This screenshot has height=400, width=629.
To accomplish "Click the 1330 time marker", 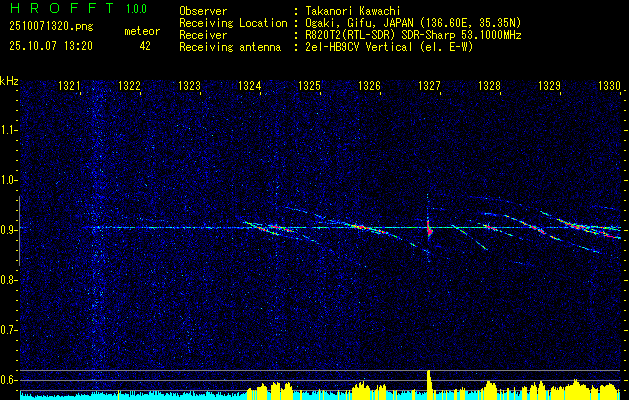I will pyautogui.click(x=609, y=85).
